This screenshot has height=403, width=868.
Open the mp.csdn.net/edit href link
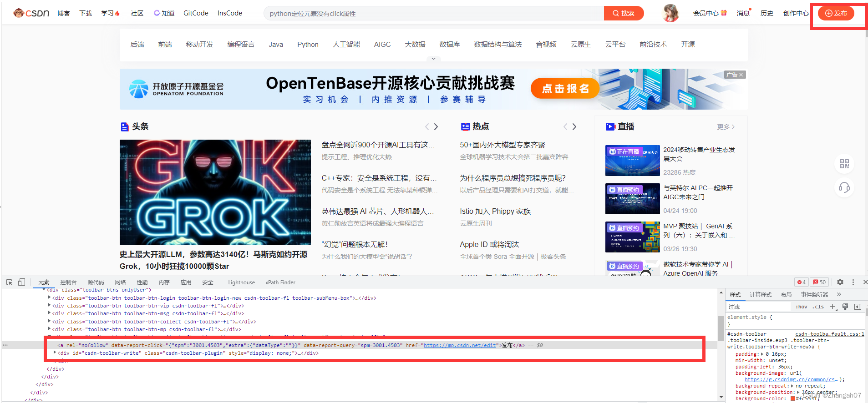(x=460, y=345)
